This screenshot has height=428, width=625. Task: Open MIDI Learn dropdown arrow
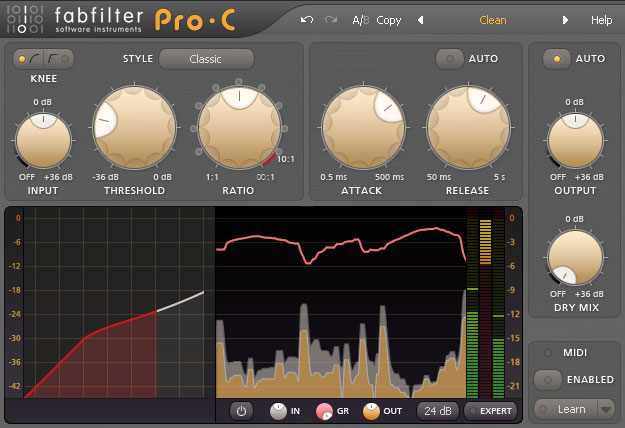tap(606, 409)
